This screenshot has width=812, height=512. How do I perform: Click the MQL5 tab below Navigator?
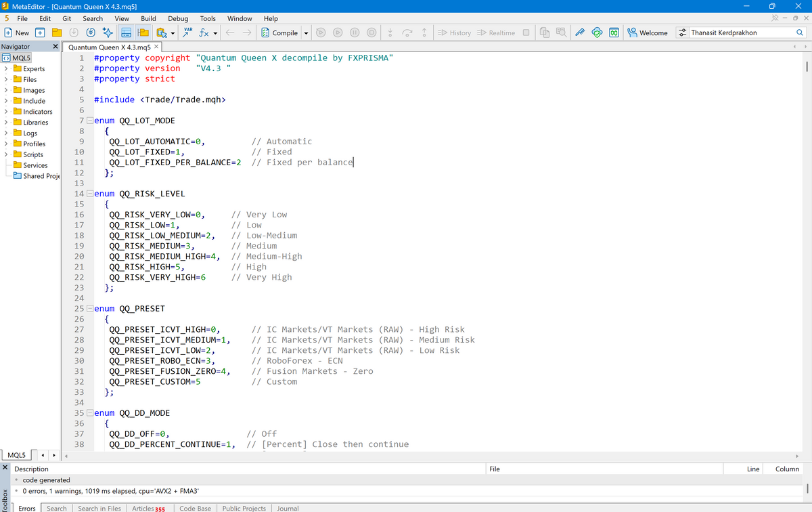pos(17,454)
